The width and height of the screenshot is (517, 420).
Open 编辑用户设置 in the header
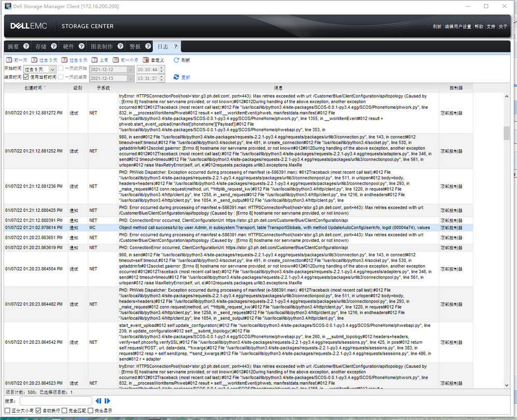pyautogui.click(x=458, y=26)
